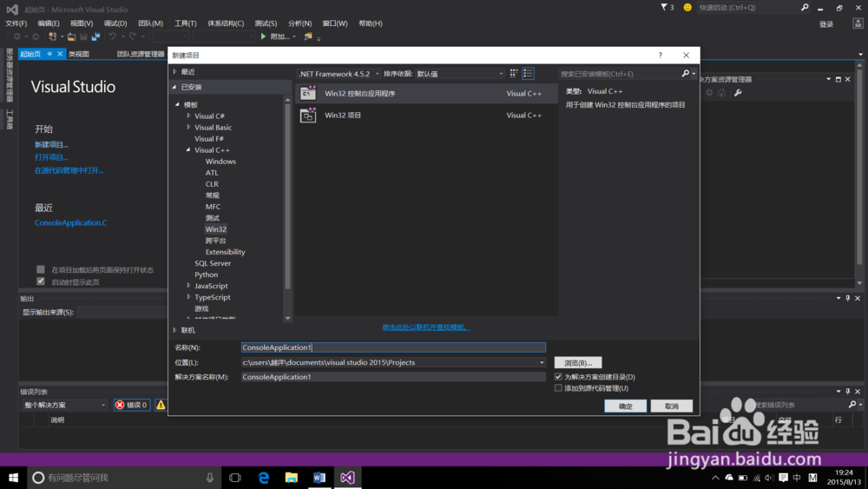868x489 pixels.
Task: Click the Cortana microphone icon
Action: coord(210,478)
